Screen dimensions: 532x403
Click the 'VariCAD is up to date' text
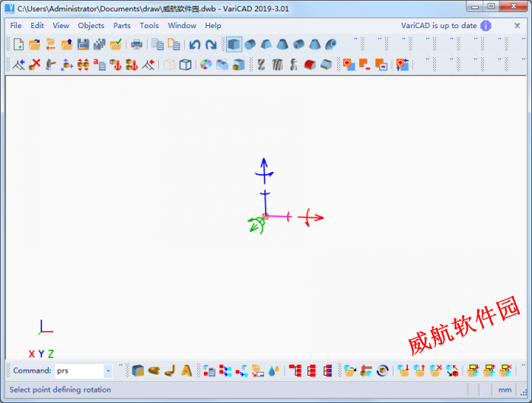438,25
